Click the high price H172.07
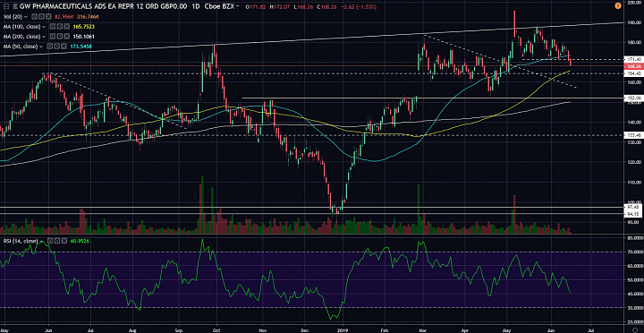 click(x=280, y=6)
